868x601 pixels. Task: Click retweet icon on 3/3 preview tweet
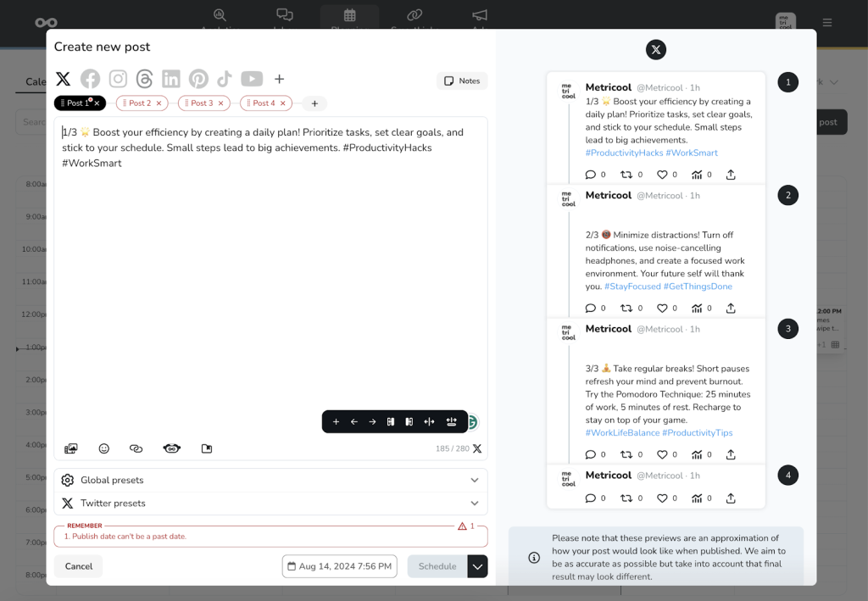(x=626, y=455)
